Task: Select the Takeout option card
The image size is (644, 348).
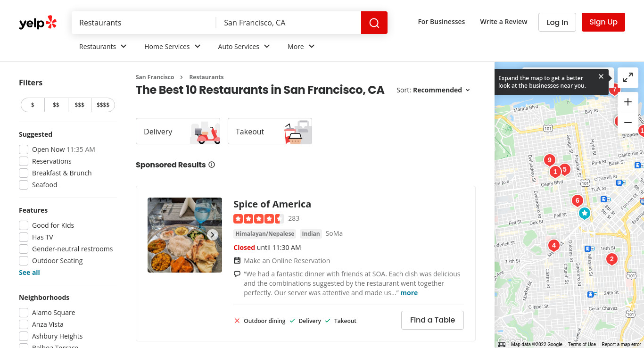Action: (x=270, y=131)
